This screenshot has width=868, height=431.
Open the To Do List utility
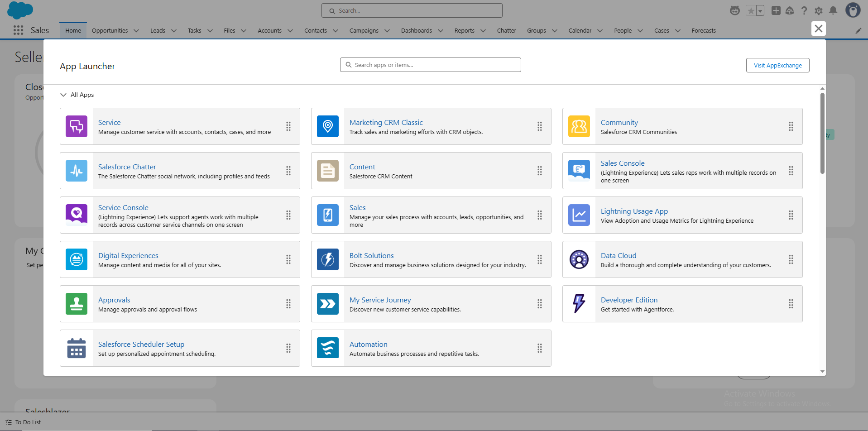point(24,422)
